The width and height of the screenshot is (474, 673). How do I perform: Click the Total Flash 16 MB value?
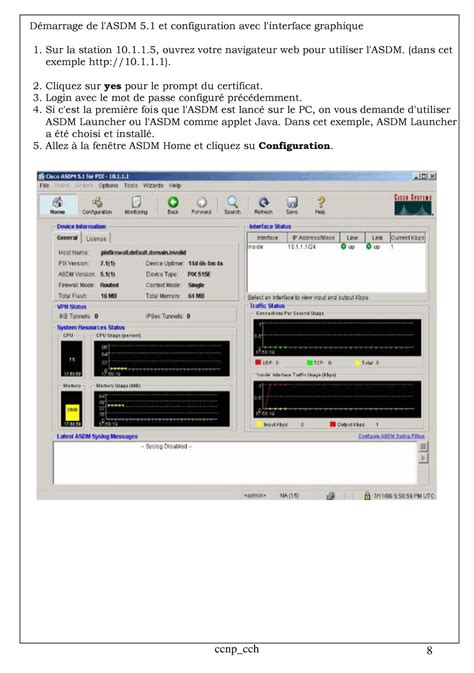(x=109, y=296)
